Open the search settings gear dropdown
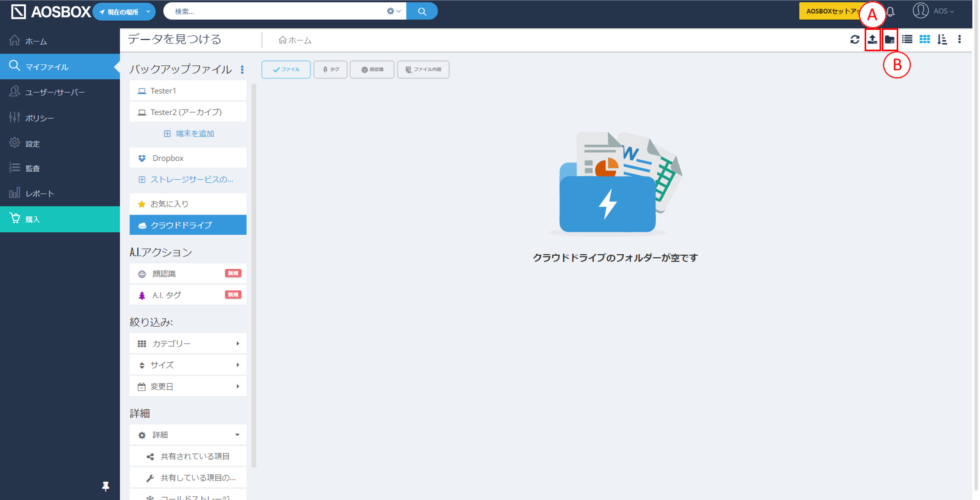980x500 pixels. point(393,11)
